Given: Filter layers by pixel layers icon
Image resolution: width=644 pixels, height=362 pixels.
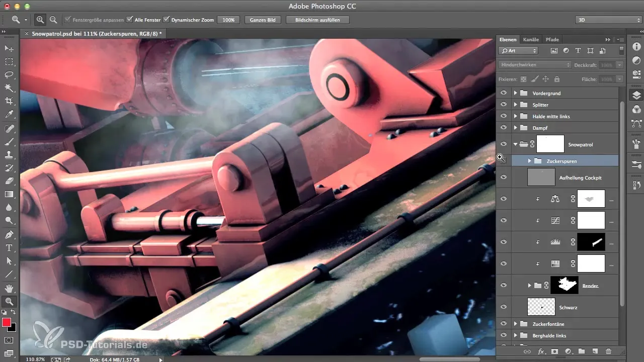Looking at the screenshot, I should click(554, 50).
